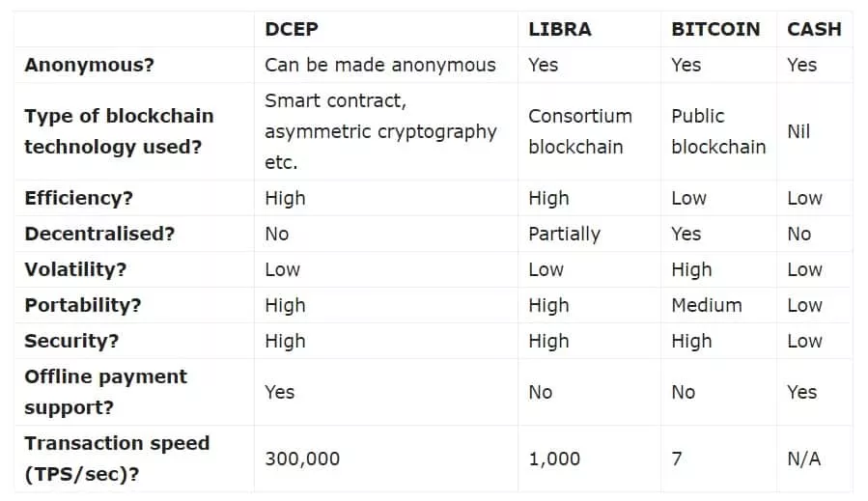The width and height of the screenshot is (868, 501).
Task: Click the BITCOIN column header
Action: (715, 29)
